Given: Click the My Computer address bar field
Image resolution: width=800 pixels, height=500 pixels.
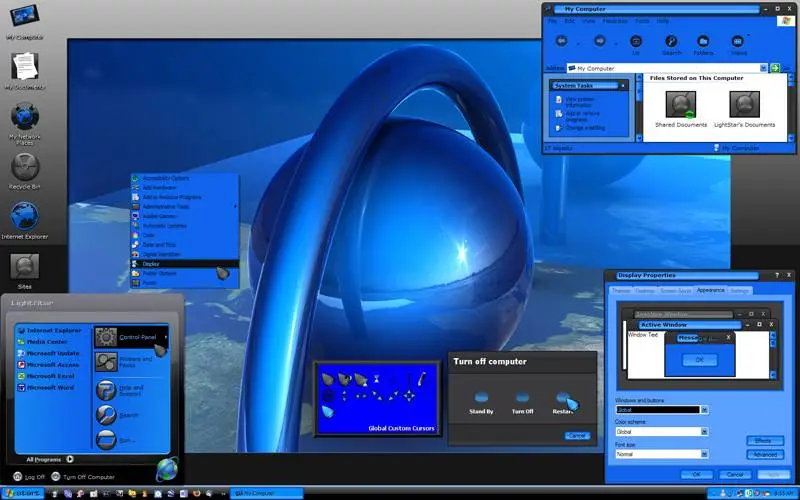Looking at the screenshot, I should tap(666, 68).
